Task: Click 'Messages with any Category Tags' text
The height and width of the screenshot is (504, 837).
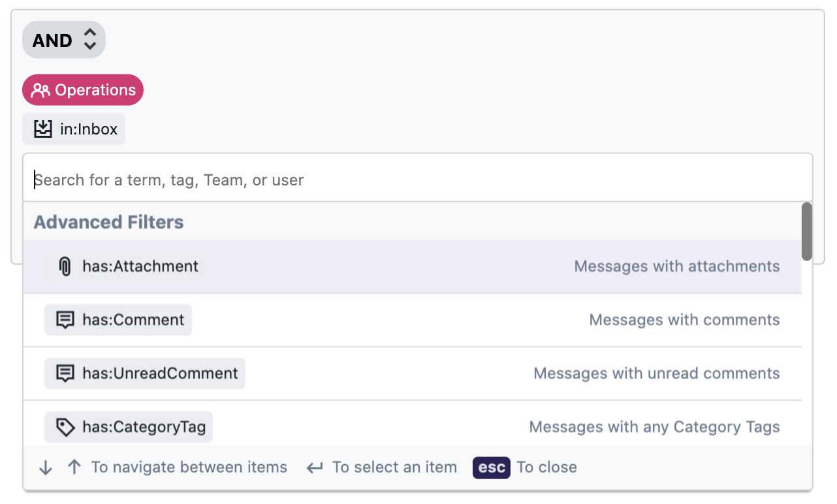Action: tap(654, 427)
